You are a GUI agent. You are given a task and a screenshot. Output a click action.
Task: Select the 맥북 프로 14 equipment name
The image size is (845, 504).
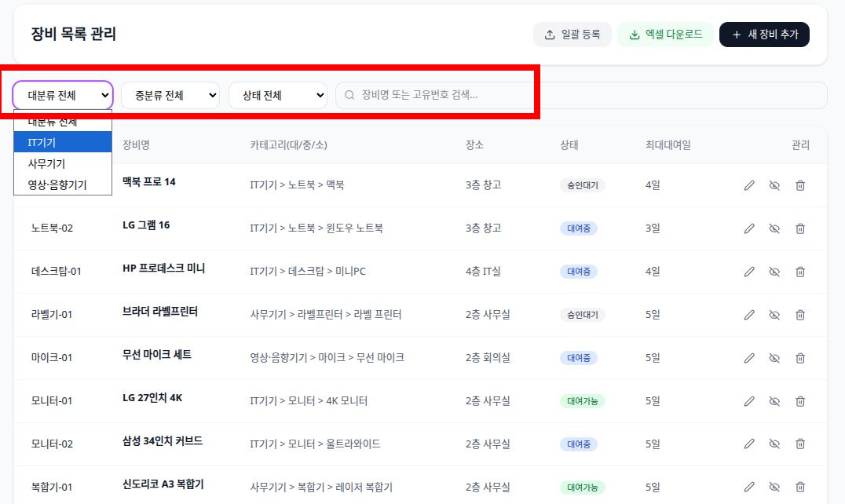pos(148,182)
